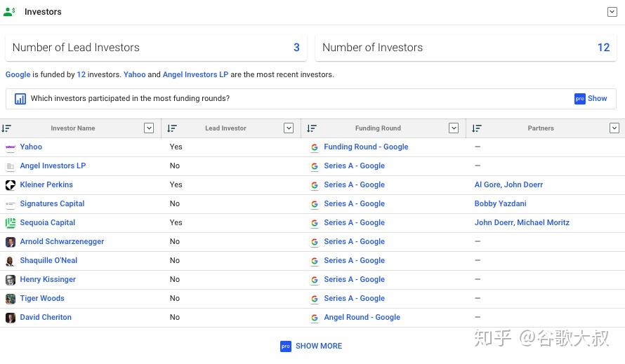Image resolution: width=625 pixels, height=364 pixels.
Task: Click the sort icon in Lead Investor column
Action: click(172, 128)
